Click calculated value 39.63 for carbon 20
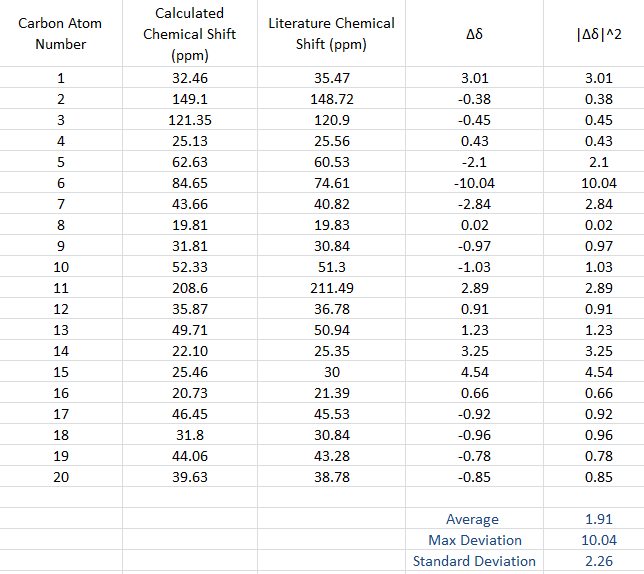The image size is (644, 574). point(190,476)
